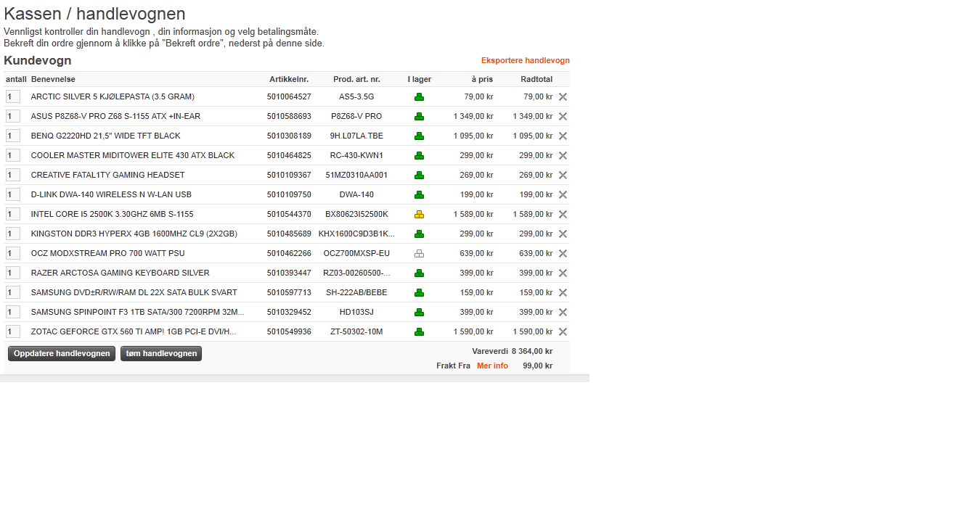Viewport: 980px width, 528px height.
Task: Remove KINGSTON DDR3 HYPERX item with X
Action: [x=563, y=234]
